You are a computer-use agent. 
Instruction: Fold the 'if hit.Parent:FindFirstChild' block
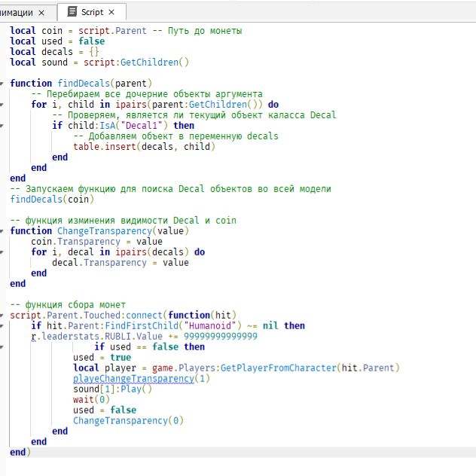click(3, 325)
